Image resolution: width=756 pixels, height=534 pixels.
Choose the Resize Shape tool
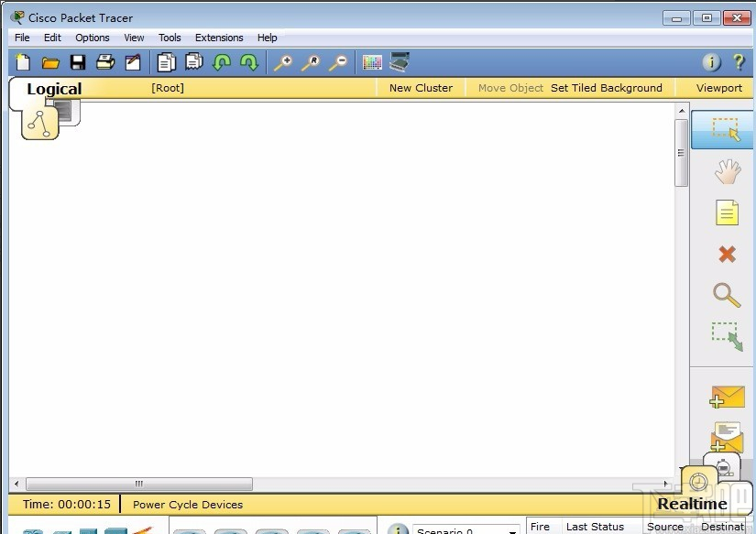click(x=728, y=336)
